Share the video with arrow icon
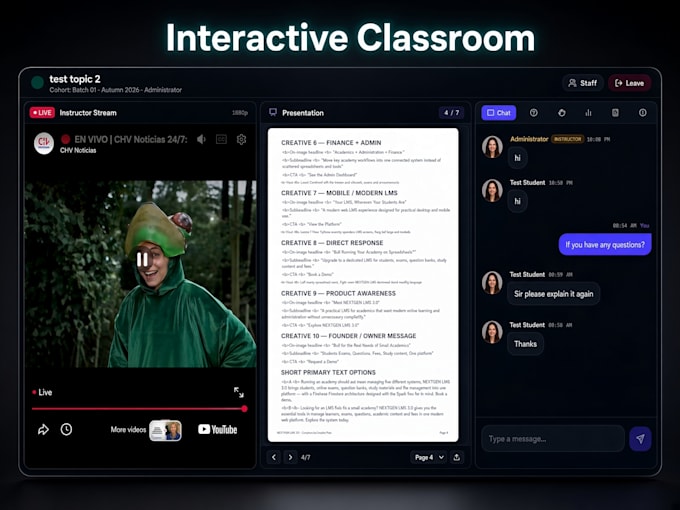The width and height of the screenshot is (680, 510). point(43,429)
